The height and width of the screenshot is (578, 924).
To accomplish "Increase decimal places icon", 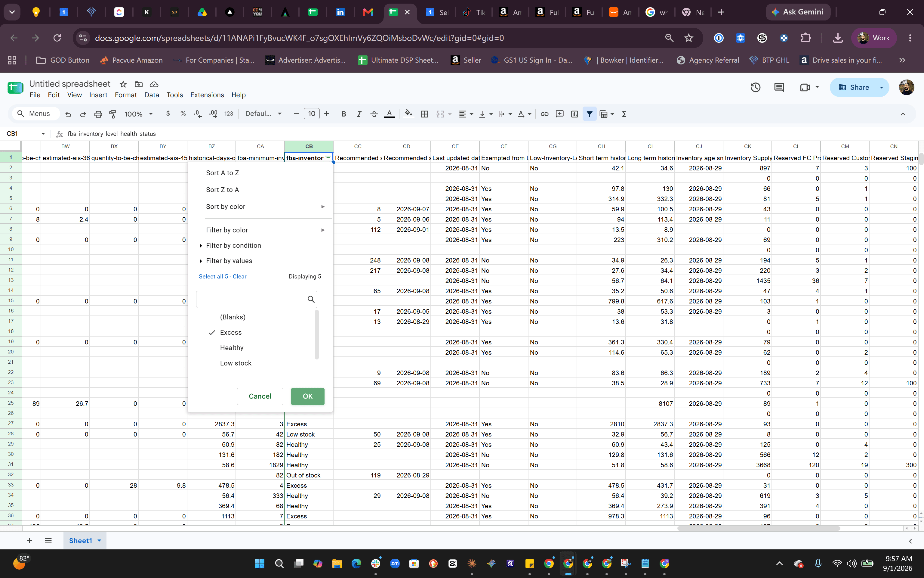I will [x=214, y=113].
